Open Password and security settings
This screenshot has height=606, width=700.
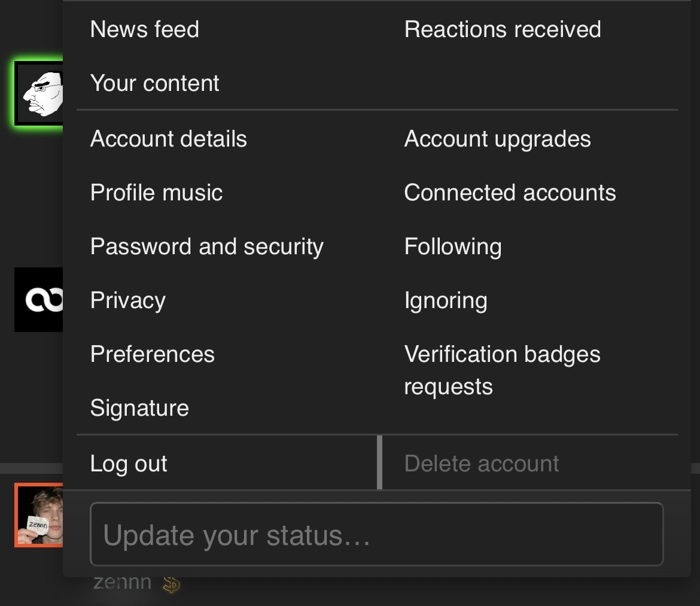[206, 246]
